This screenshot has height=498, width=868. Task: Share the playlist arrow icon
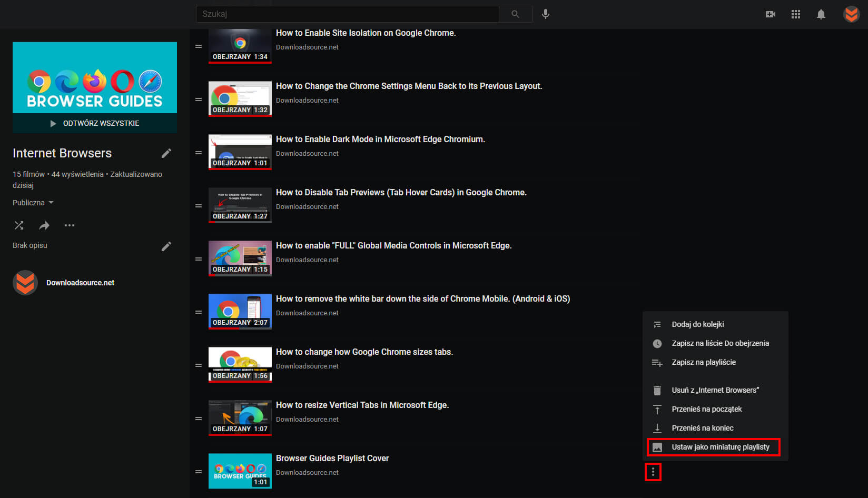(44, 225)
